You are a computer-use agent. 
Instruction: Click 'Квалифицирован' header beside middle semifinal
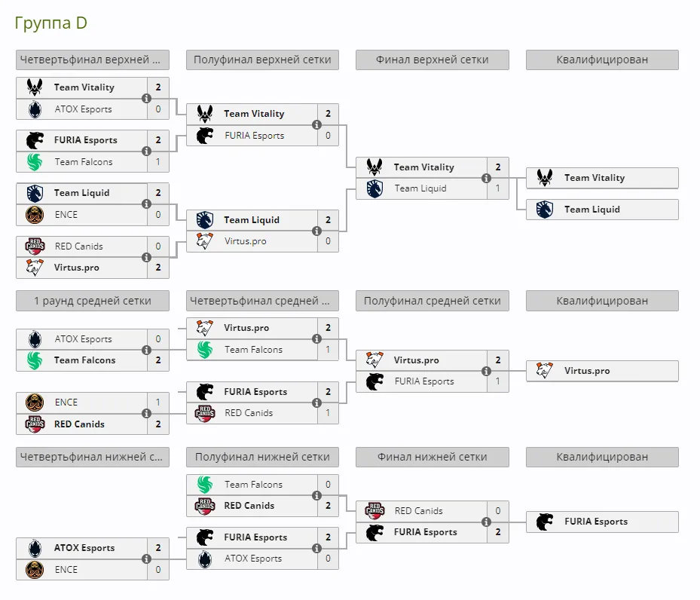pos(602,301)
